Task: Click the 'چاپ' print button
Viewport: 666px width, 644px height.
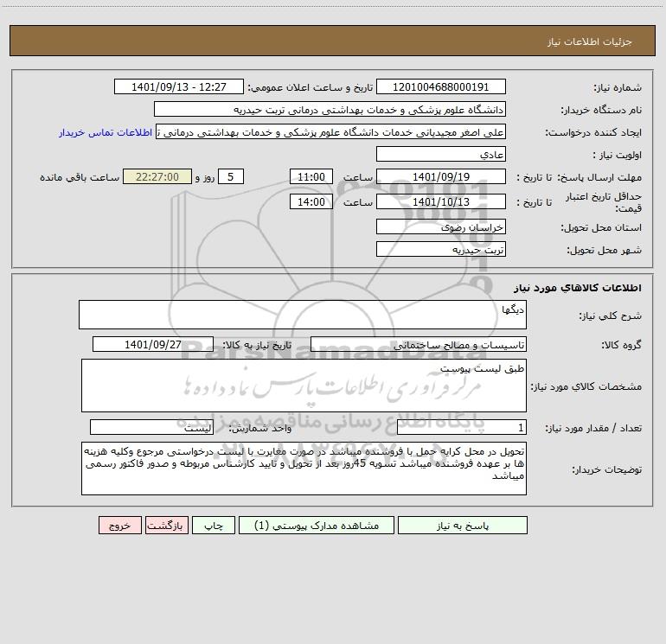Action: [x=214, y=526]
